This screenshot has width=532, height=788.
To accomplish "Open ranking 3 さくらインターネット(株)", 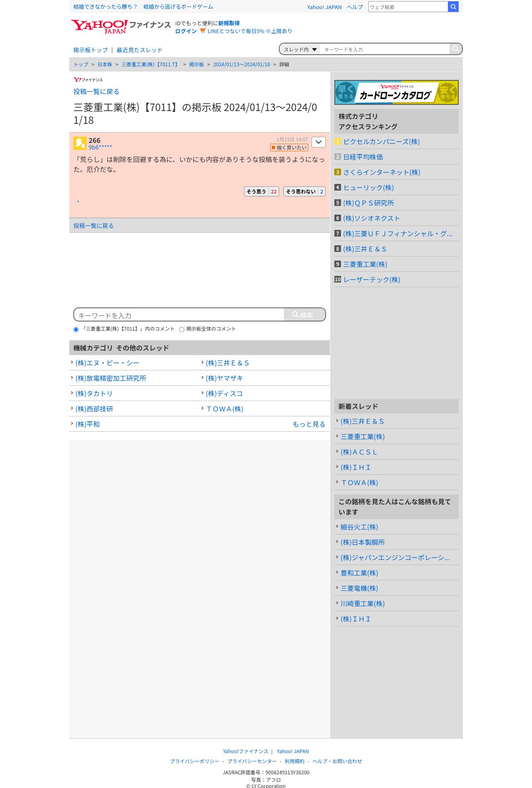I will coord(382,172).
